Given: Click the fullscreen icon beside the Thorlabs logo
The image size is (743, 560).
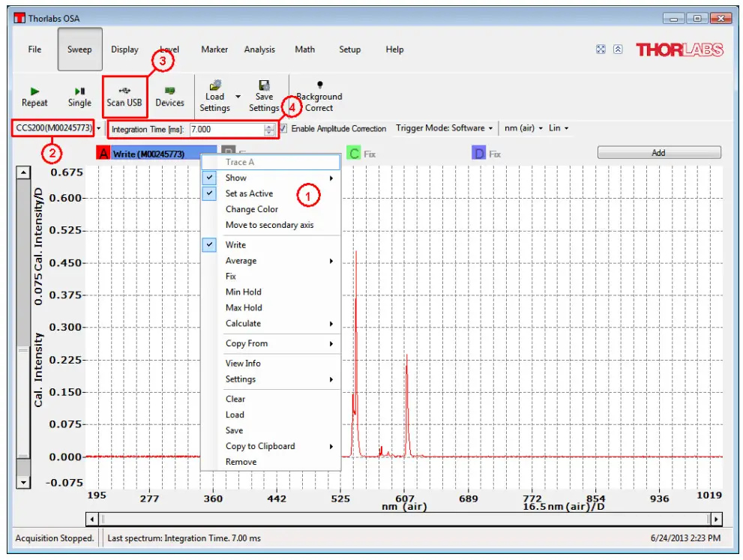Looking at the screenshot, I should point(601,48).
